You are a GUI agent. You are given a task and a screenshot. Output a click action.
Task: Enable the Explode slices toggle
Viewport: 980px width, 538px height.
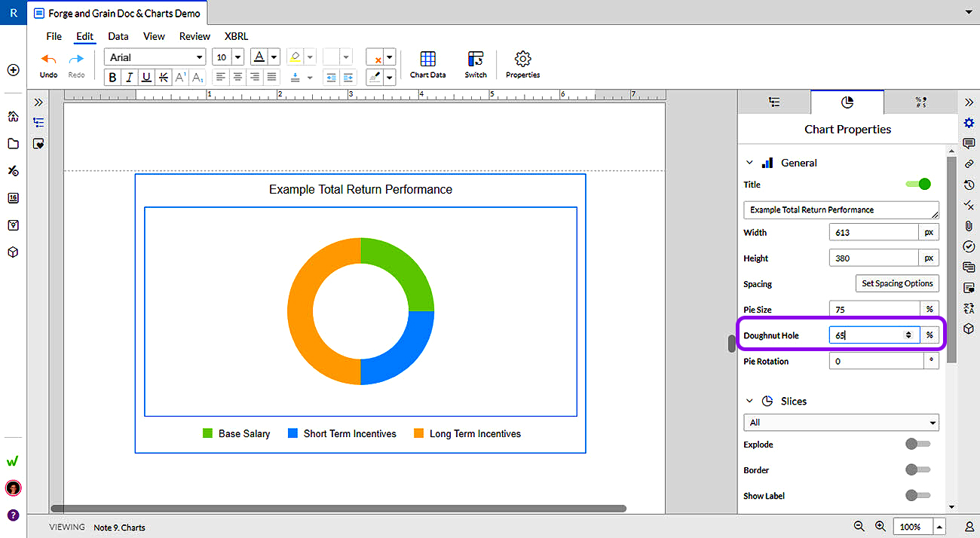click(917, 444)
